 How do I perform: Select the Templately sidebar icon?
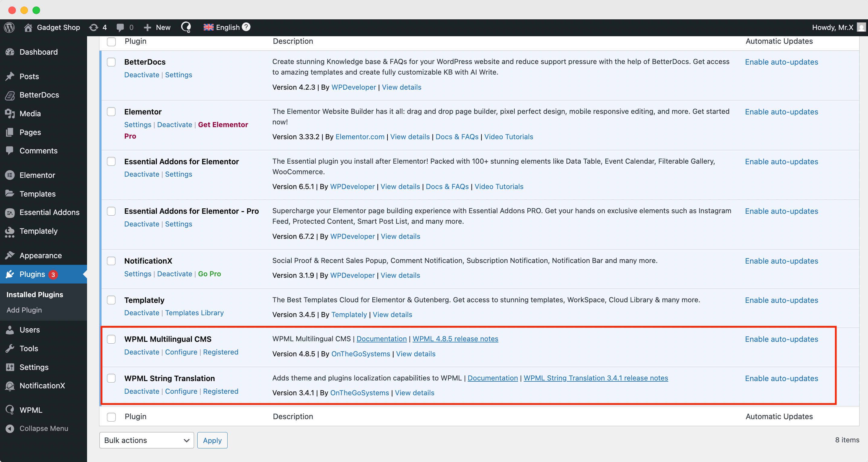click(9, 231)
